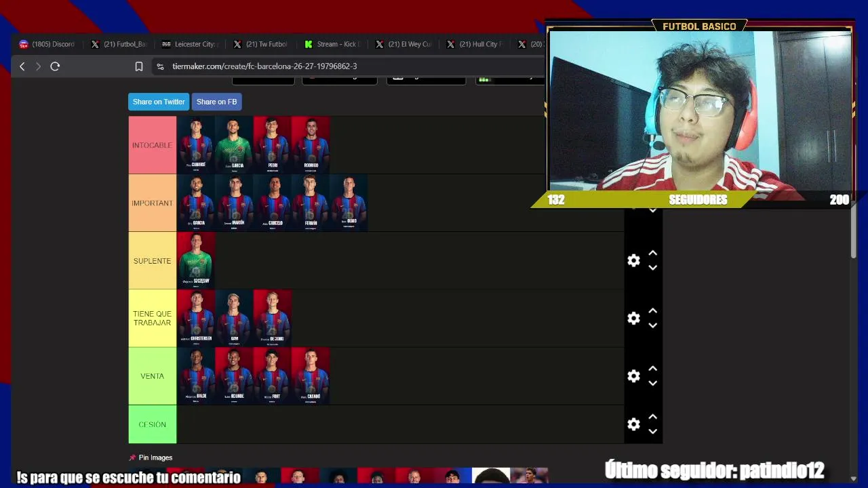The image size is (868, 488).
Task: Click the Pin Images link
Action: pos(155,457)
